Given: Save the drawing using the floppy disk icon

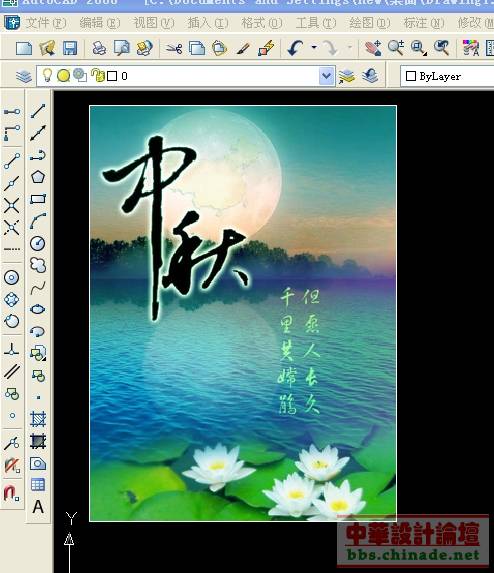Looking at the screenshot, I should (x=70, y=48).
